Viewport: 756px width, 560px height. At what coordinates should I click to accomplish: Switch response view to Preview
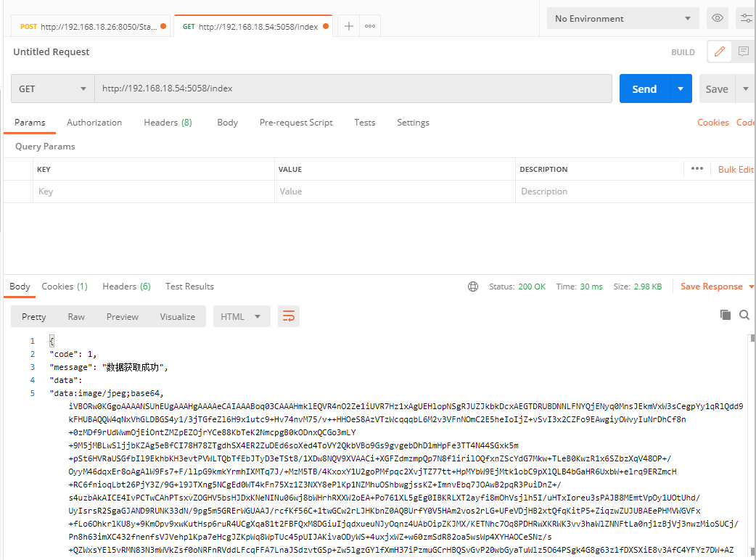[122, 316]
